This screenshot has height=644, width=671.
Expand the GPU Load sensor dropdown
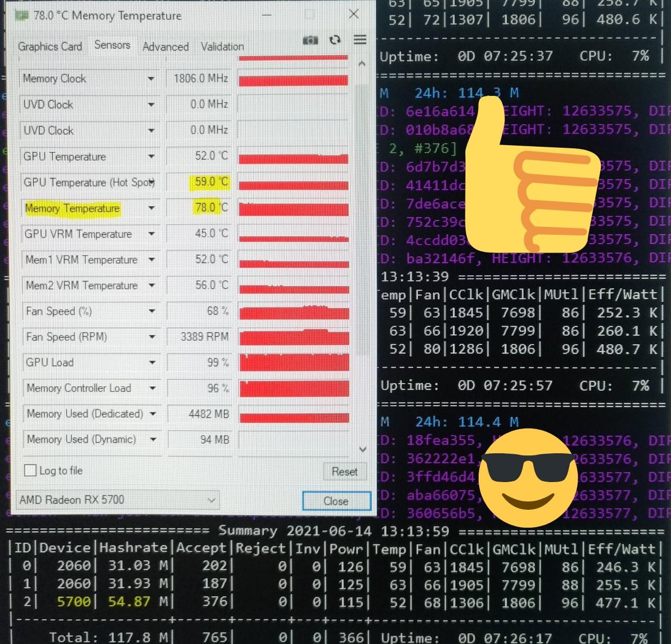(152, 363)
